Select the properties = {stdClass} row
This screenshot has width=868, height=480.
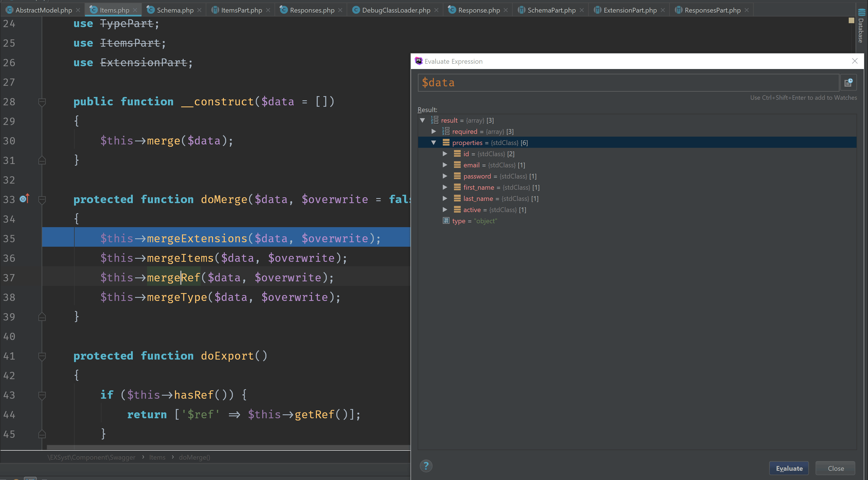637,142
